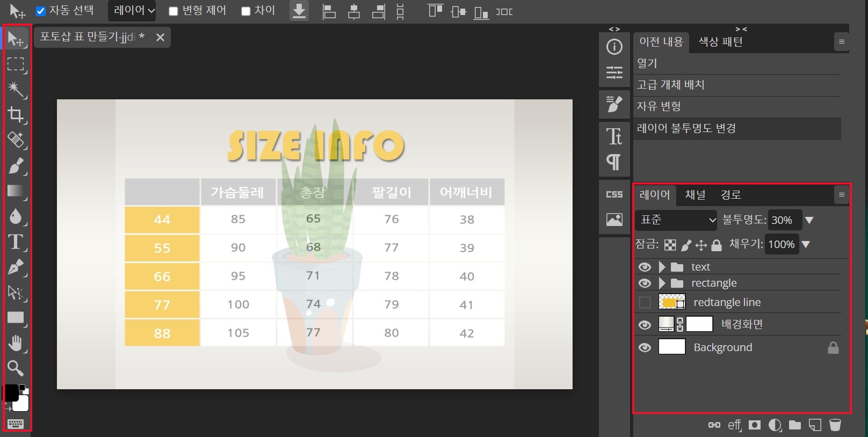Create new folder at layers panel bottom

coord(795,425)
